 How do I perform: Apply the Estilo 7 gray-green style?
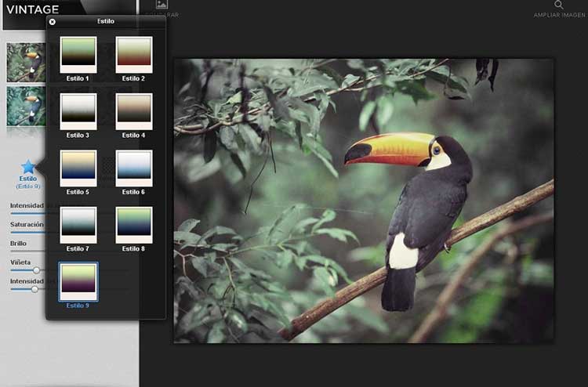[x=78, y=223]
